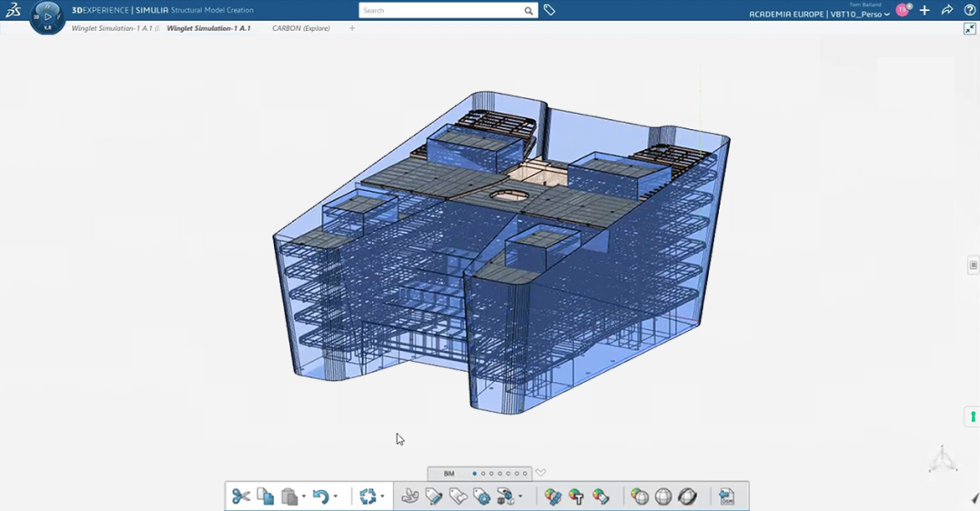Click the Share arrow icon

click(947, 10)
